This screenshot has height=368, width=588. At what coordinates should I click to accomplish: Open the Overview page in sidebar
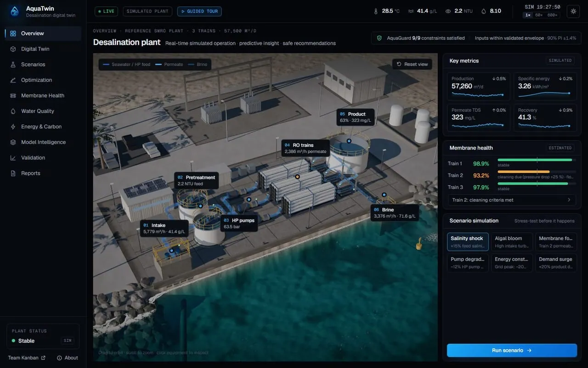click(x=43, y=34)
